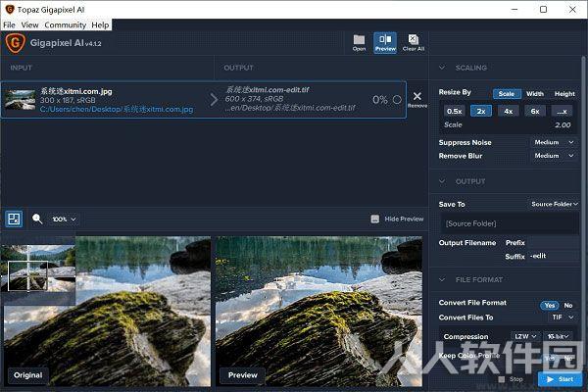Click the 0% progress circle
588x392 pixels.
pos(397,99)
